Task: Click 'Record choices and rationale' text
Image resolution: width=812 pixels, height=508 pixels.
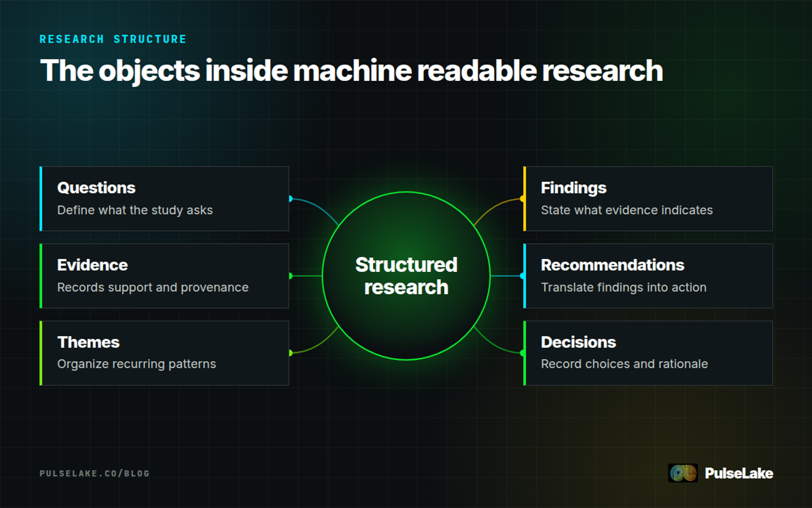Action: (x=624, y=364)
